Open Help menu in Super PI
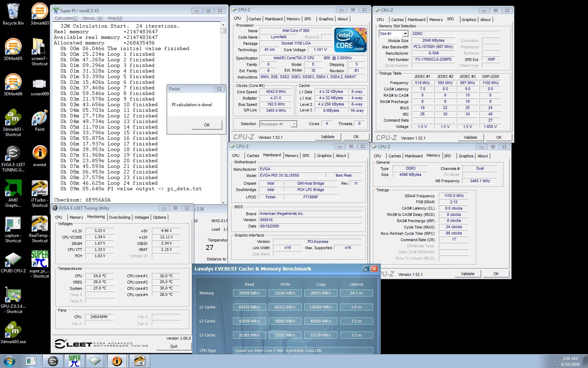This screenshot has width=588, height=368. (115, 18)
